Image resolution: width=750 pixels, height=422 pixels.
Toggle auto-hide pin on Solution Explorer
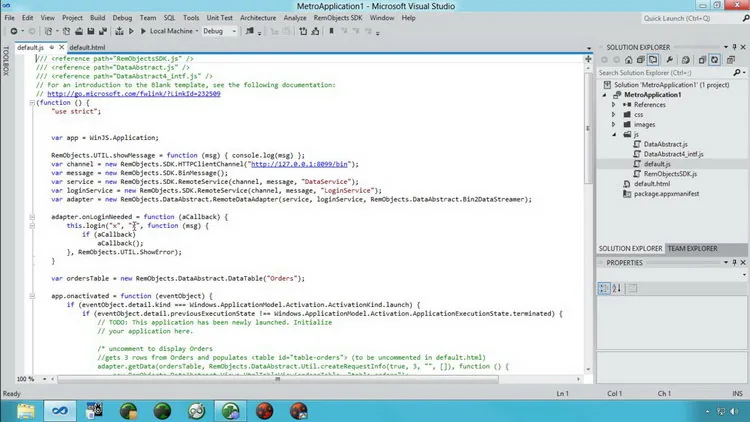[x=735, y=47]
